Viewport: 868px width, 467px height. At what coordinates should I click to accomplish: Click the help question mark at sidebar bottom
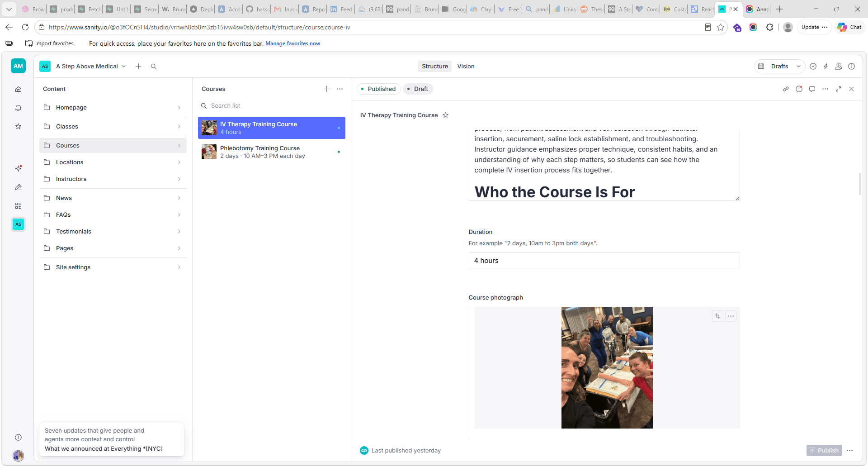[x=18, y=437]
